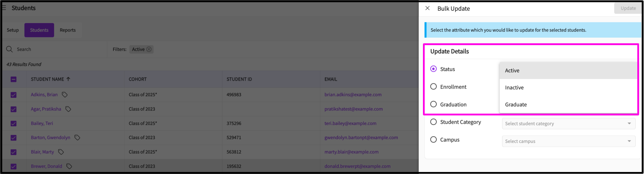The image size is (644, 174).
Task: Sort by Student Name arrow
Action: tap(68, 79)
